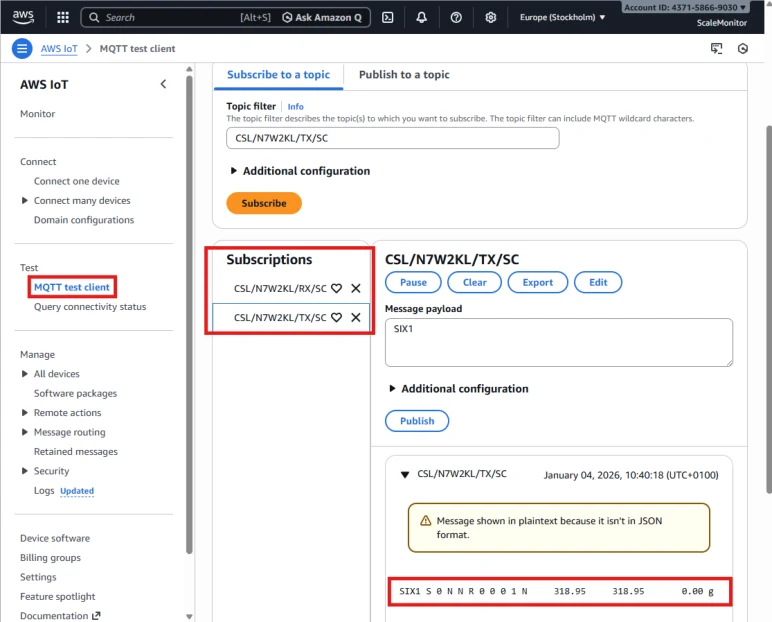Click the Ask Amazon Q button
This screenshot has width=772, height=622.
point(322,18)
